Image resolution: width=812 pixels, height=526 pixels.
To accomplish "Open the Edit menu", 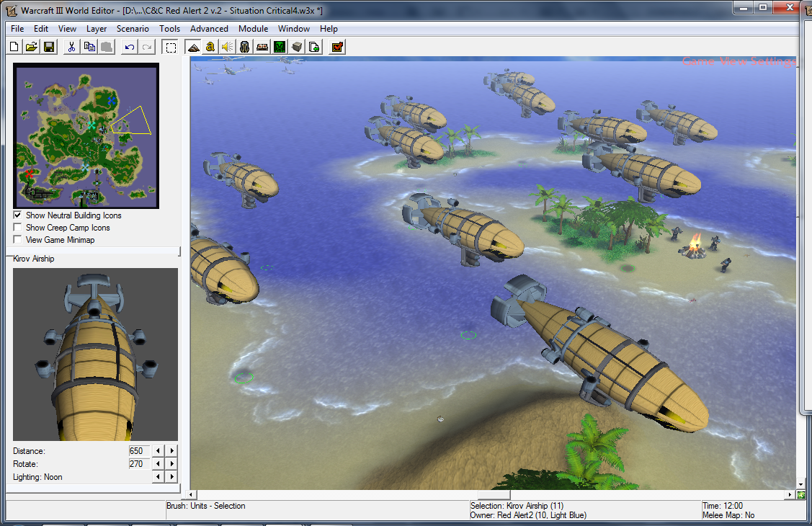I will 41,29.
